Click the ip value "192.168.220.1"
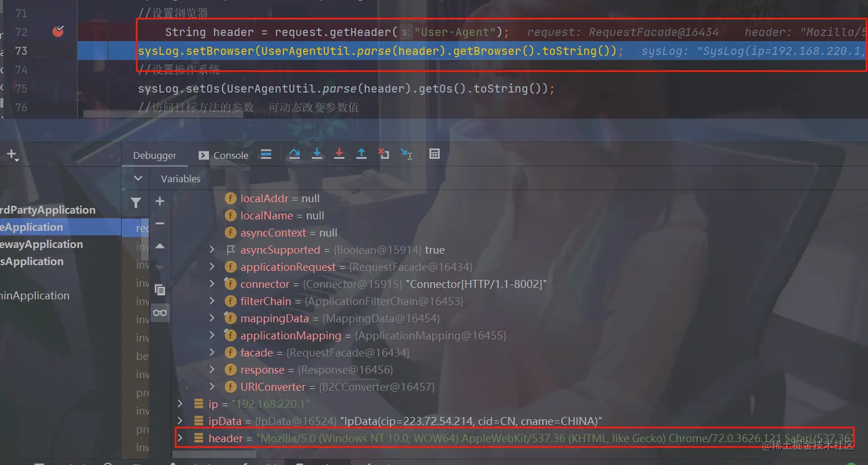868x465 pixels. [270, 404]
